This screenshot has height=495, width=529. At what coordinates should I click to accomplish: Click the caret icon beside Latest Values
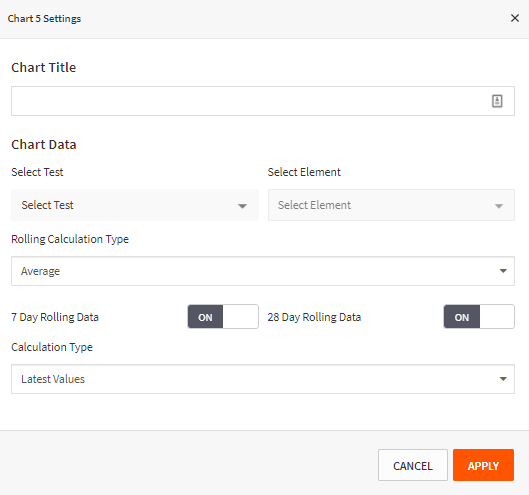(x=503, y=379)
